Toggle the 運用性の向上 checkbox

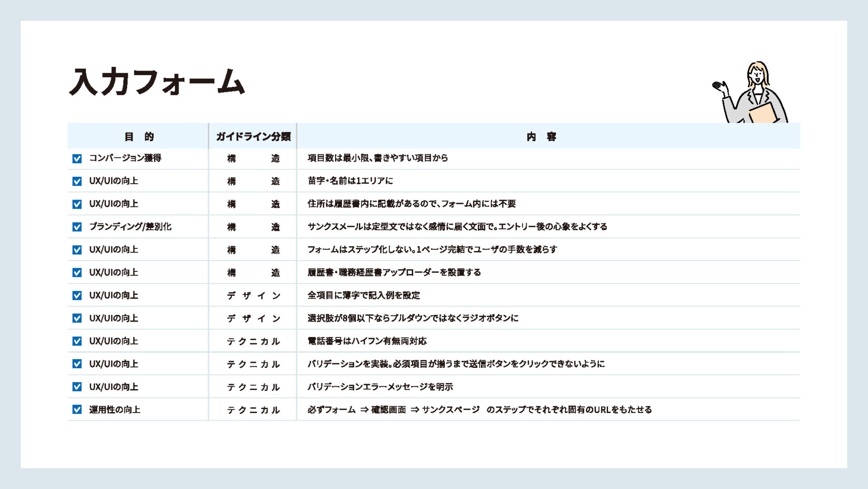(77, 409)
